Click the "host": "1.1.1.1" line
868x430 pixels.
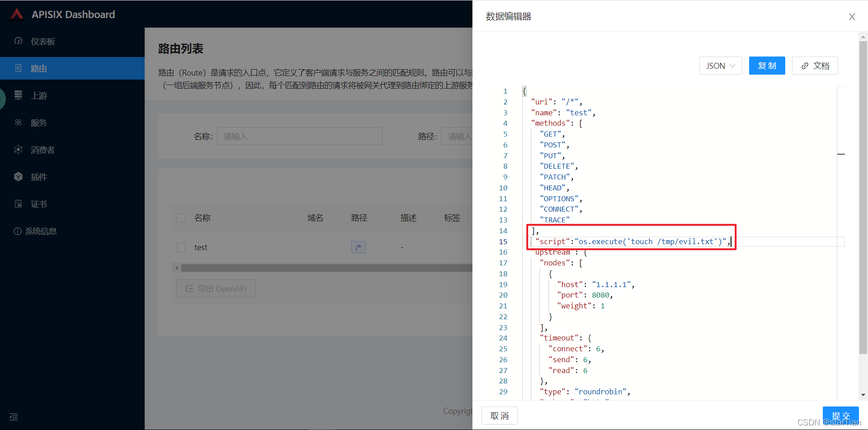pyautogui.click(x=596, y=284)
